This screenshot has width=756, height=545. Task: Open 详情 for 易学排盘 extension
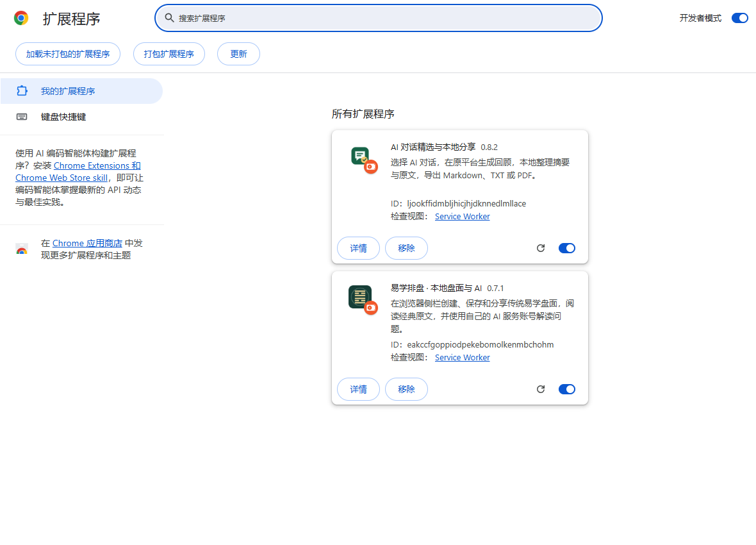pos(358,389)
